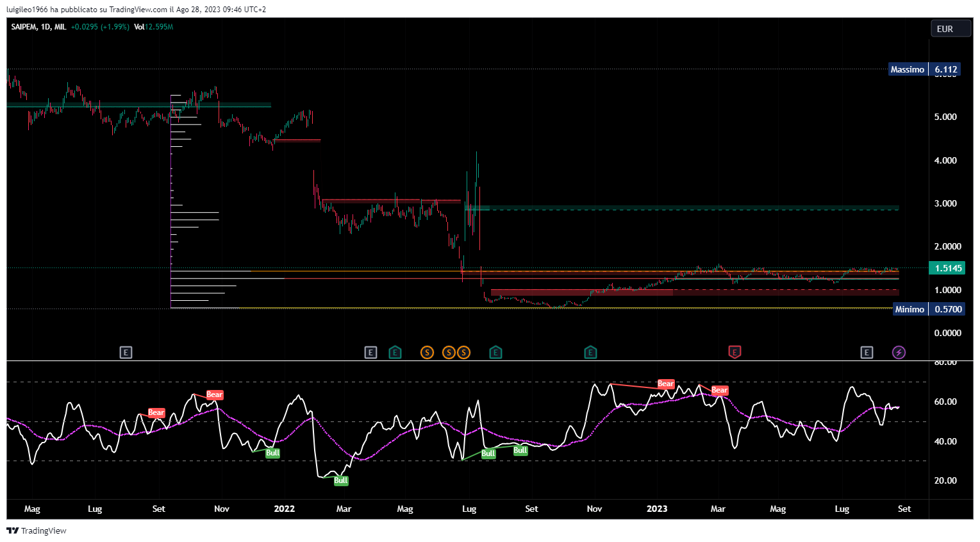The width and height of the screenshot is (980, 542).
Task: Select the Bull label before Set 2022
Action: [520, 450]
